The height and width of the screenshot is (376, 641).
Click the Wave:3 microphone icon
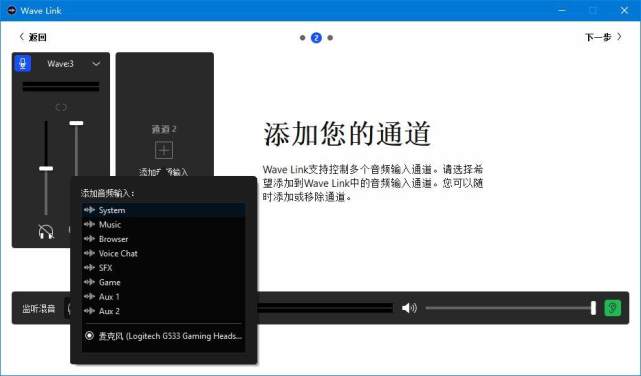coord(23,63)
